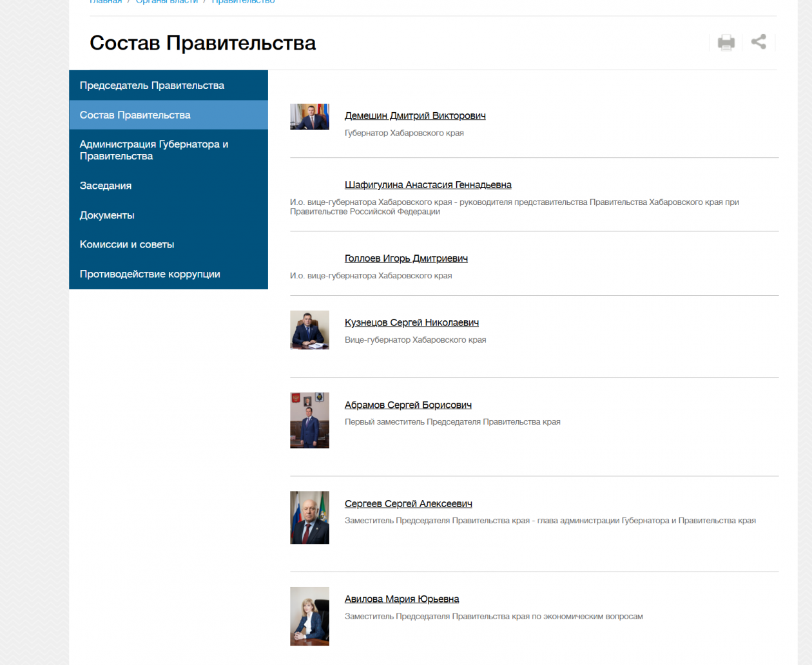Viewport: 812px width, 665px height.
Task: Click text И.о. вице-губернатора under Голлоев
Action: (x=371, y=276)
